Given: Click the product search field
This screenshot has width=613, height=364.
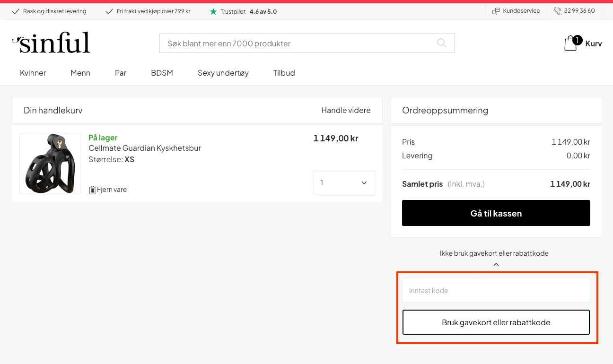Looking at the screenshot, I should [x=298, y=43].
